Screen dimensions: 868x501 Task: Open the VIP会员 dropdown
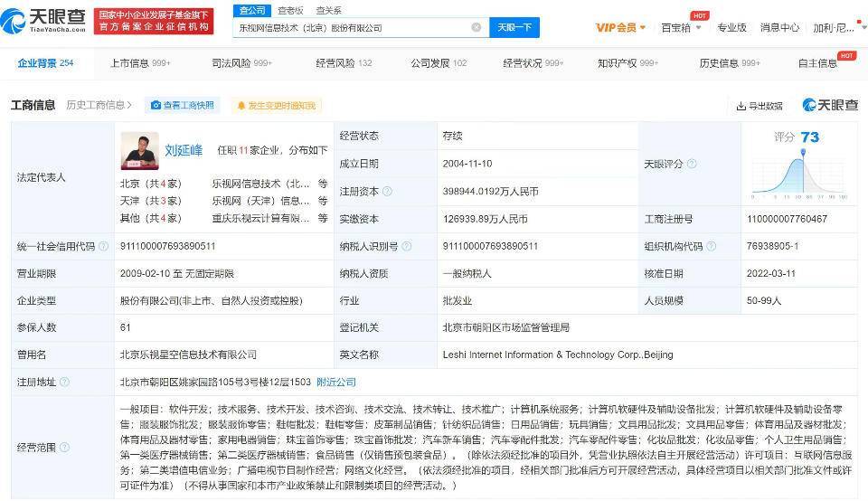tap(620, 27)
